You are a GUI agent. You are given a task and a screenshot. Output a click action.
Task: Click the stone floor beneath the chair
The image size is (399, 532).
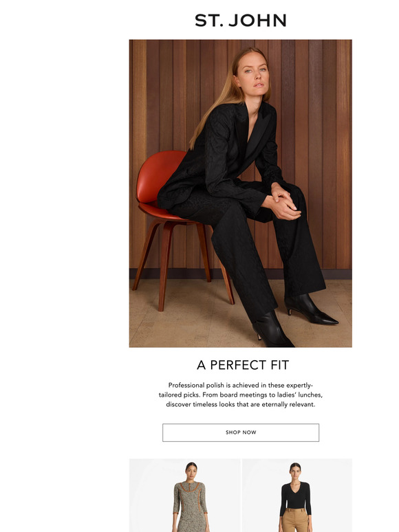[x=190, y=326]
